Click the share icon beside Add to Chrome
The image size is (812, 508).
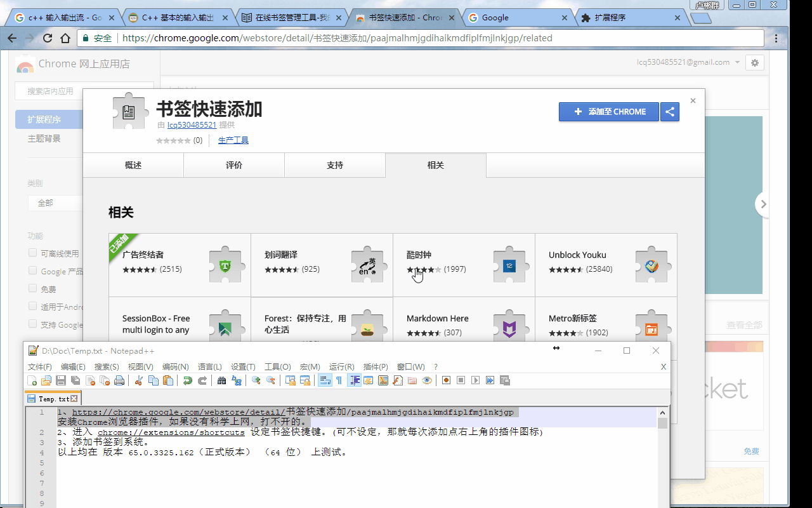pos(669,112)
